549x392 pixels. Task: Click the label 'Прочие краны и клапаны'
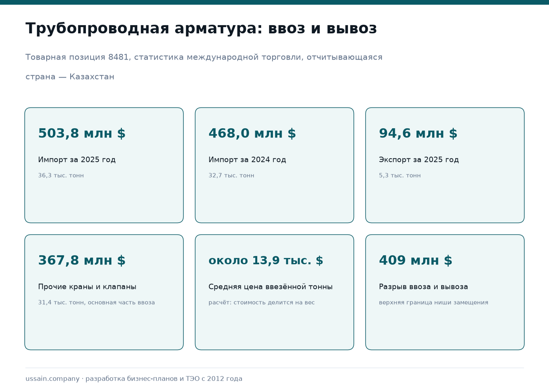pos(87,287)
